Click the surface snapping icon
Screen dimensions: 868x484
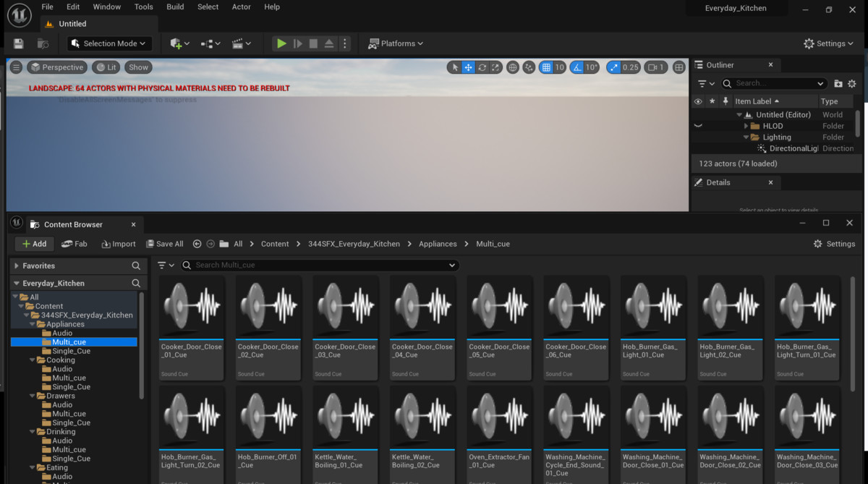529,67
